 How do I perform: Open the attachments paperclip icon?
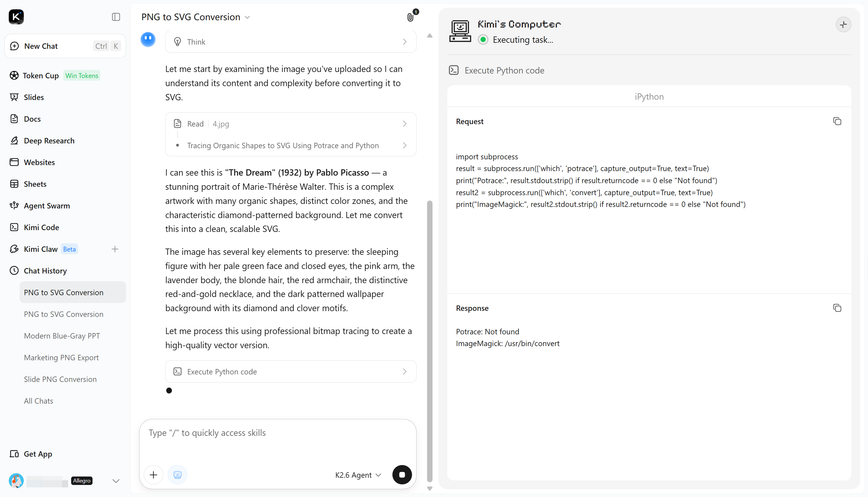coord(411,17)
